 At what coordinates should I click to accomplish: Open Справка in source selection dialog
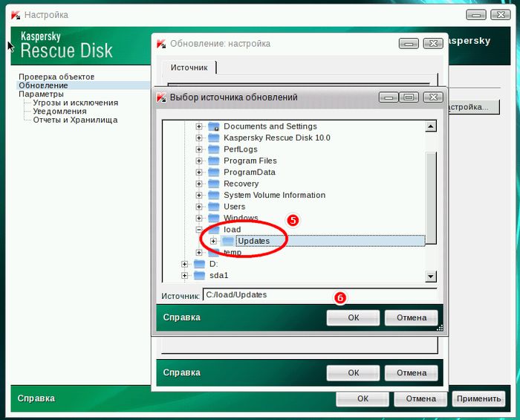coord(182,317)
